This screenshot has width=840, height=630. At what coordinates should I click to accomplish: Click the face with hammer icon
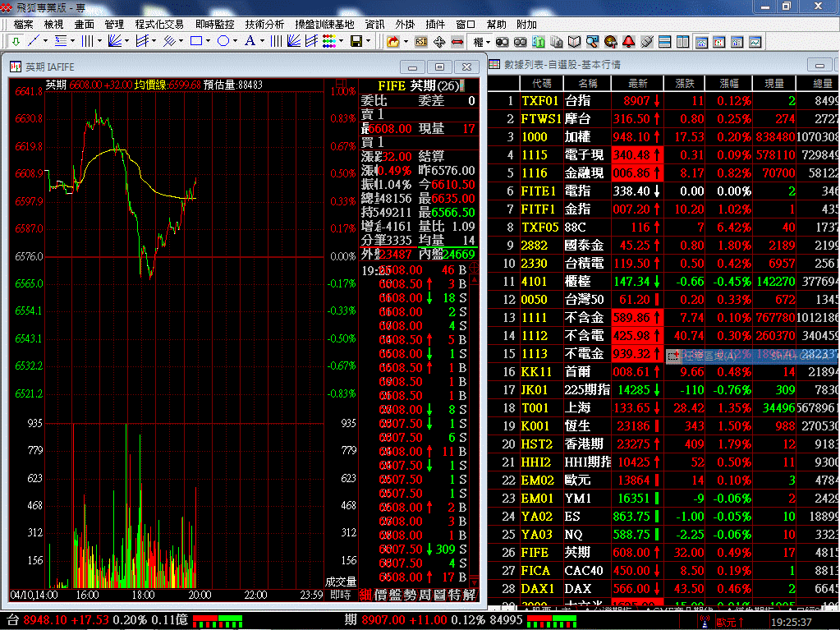pos(610,41)
